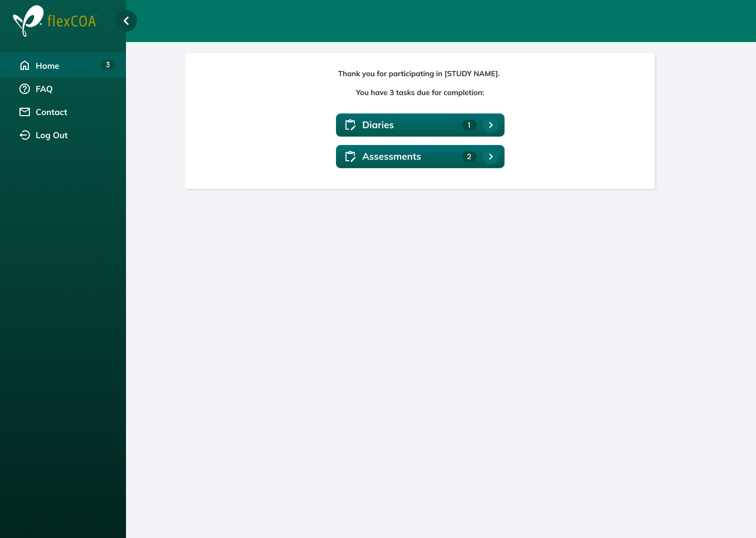The image size is (756, 538).
Task: Click the Diaries clipboard icon
Action: pyautogui.click(x=350, y=125)
